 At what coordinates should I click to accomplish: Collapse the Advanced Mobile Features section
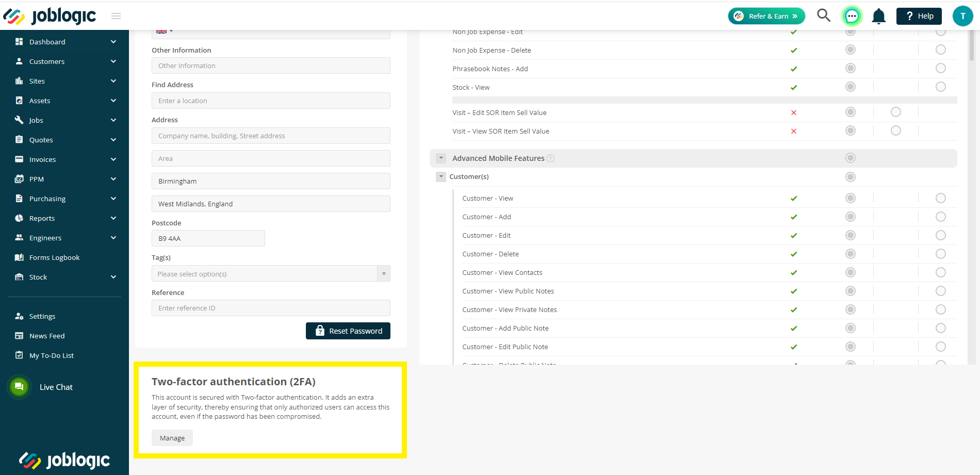tap(441, 158)
